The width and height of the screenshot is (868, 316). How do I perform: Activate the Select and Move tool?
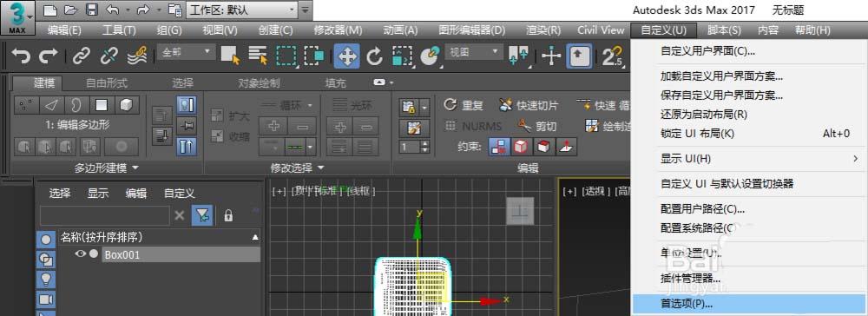pos(346,56)
